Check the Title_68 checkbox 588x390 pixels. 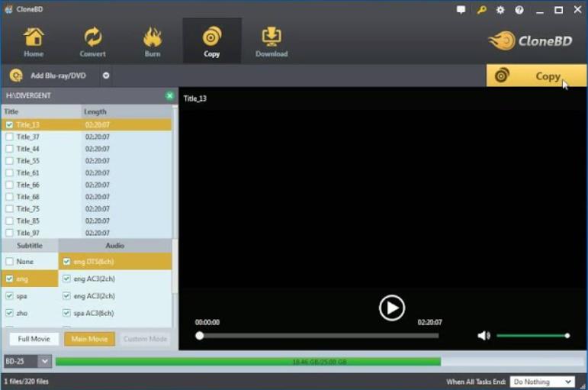tap(9, 197)
